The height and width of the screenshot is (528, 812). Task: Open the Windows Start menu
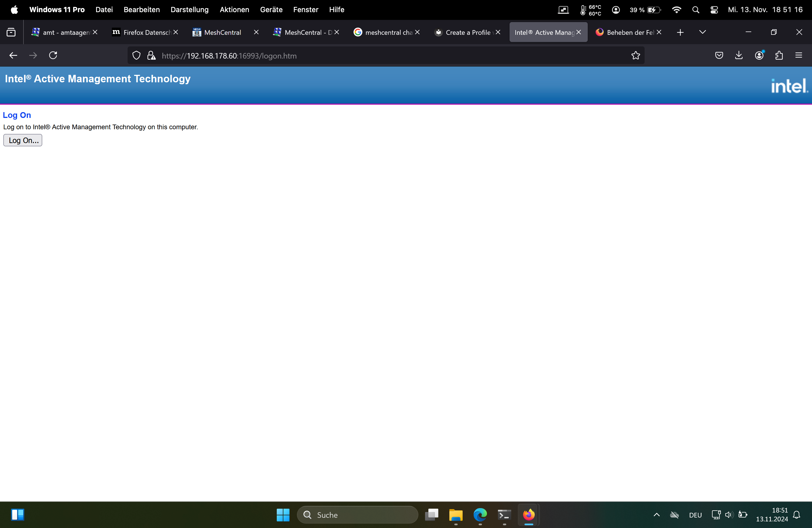(283, 515)
